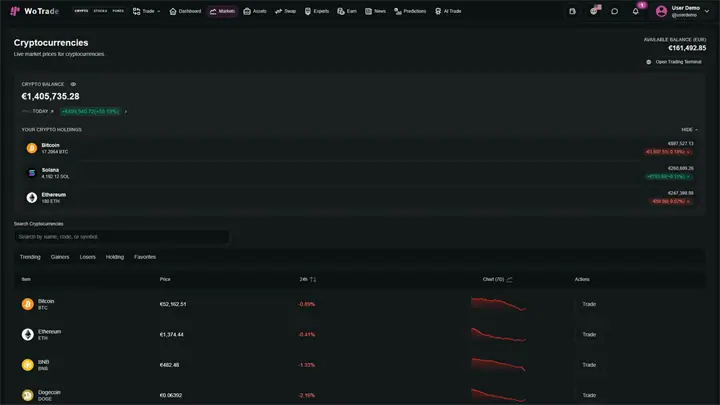Select the Losers tab

tap(88, 257)
